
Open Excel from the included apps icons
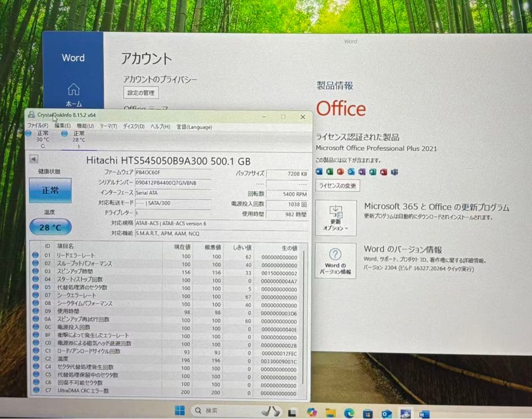click(329, 171)
